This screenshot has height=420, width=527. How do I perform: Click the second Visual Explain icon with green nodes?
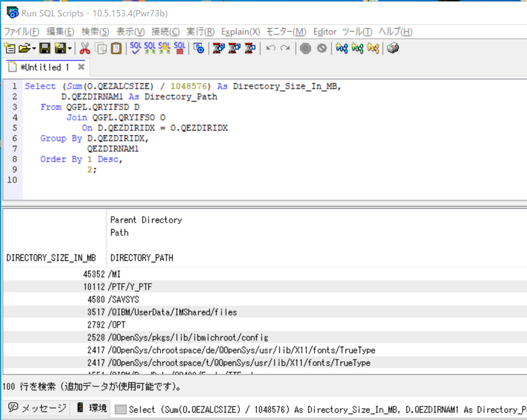357,48
